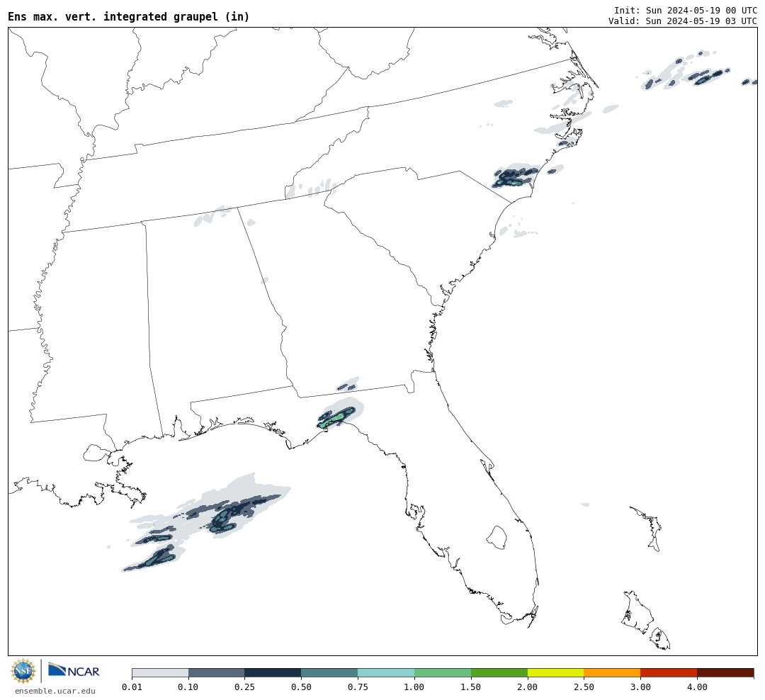Click the colorbar label '1.50'
Viewport: 765px width, 700px height.
pos(471,687)
